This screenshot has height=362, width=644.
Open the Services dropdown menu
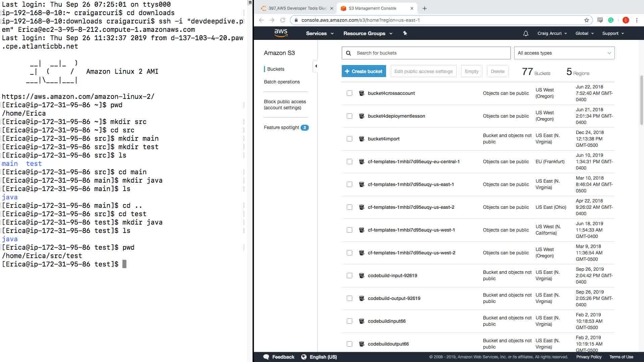point(319,33)
